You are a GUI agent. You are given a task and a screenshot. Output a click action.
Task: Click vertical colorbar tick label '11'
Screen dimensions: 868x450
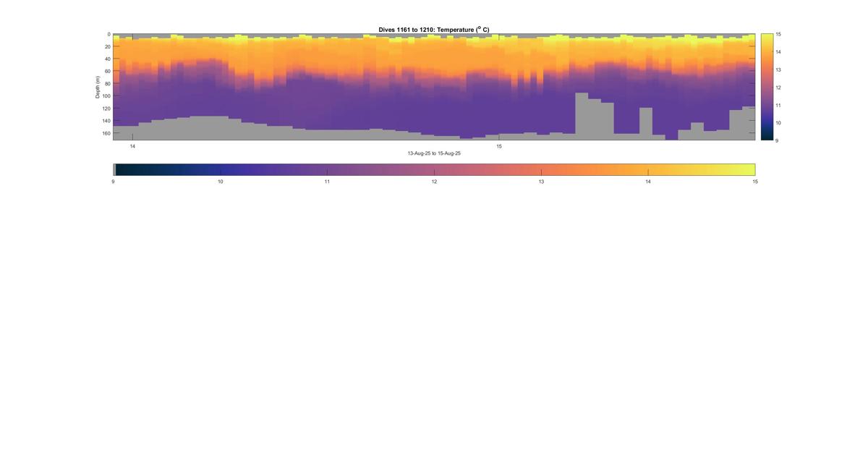coord(778,105)
